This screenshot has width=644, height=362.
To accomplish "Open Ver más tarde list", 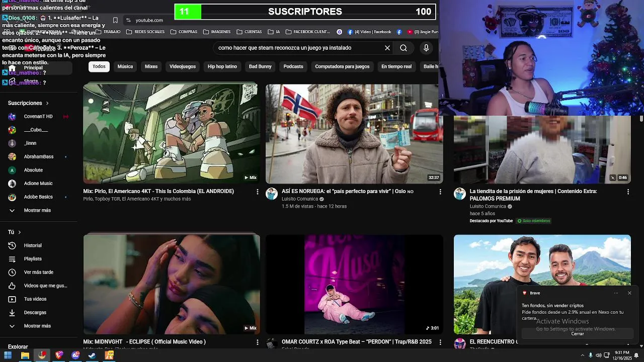I will 38,273.
